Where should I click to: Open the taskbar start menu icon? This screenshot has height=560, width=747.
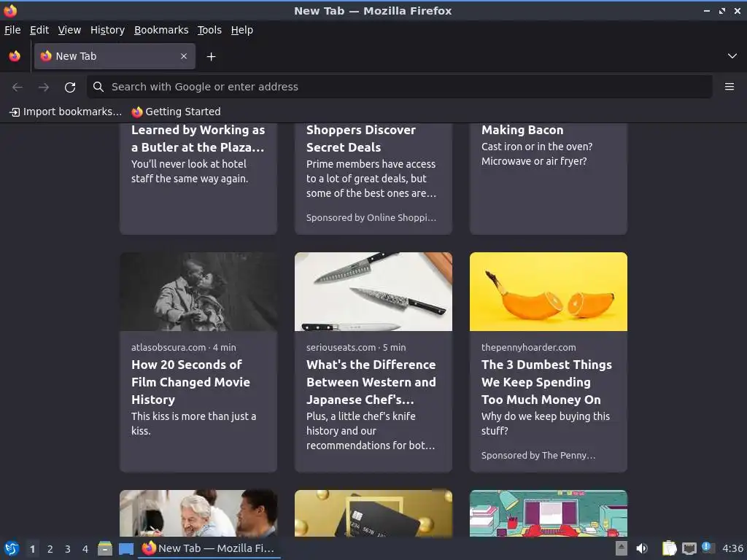pyautogui.click(x=12, y=548)
